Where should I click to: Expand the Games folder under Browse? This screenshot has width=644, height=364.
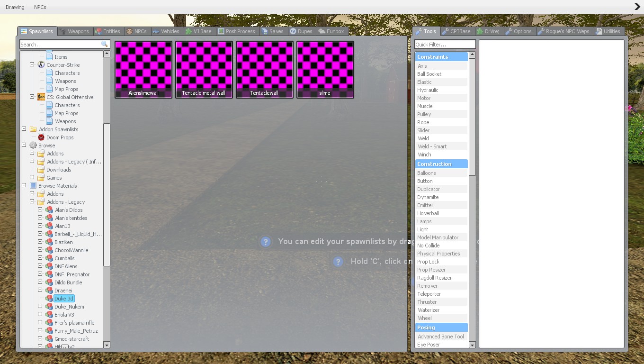[x=32, y=177]
